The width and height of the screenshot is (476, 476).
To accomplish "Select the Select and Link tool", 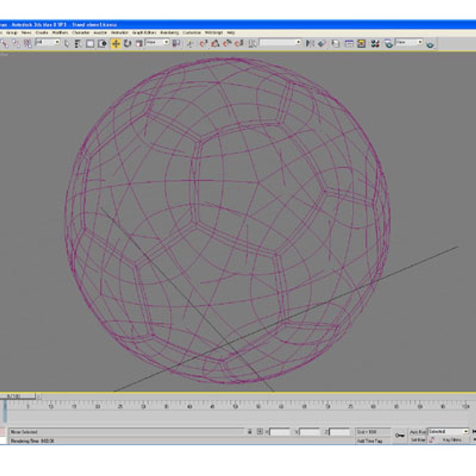I will pos(4,43).
